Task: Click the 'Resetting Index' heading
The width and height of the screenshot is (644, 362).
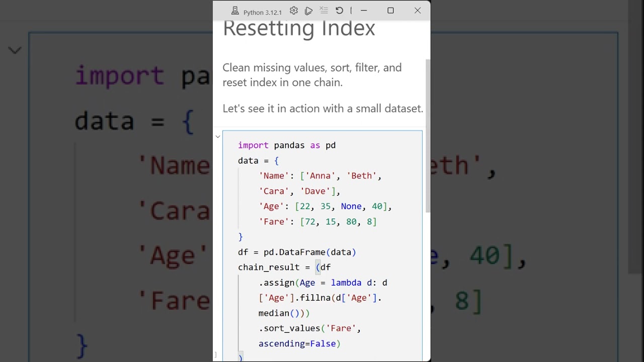Action: pos(299,28)
